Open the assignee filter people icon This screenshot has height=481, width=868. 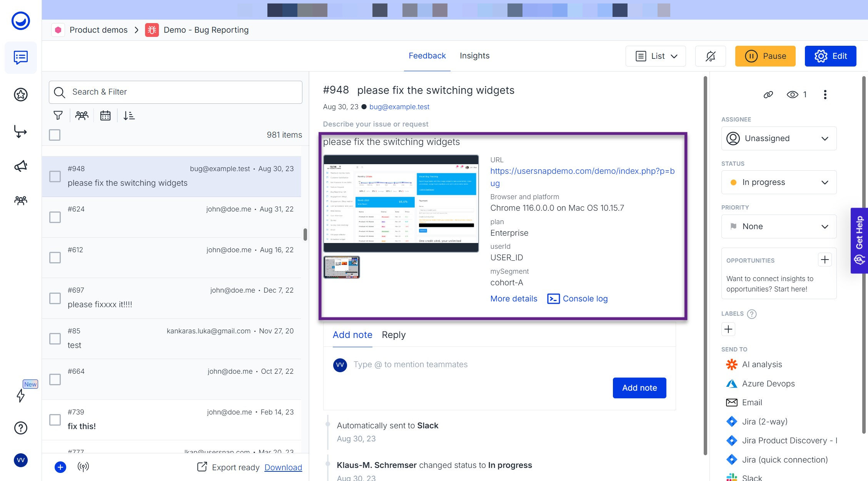point(82,115)
